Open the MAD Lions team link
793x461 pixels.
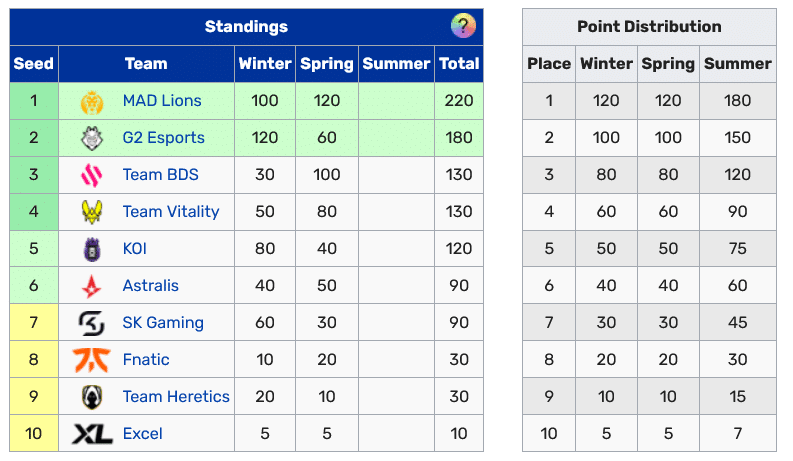click(162, 101)
